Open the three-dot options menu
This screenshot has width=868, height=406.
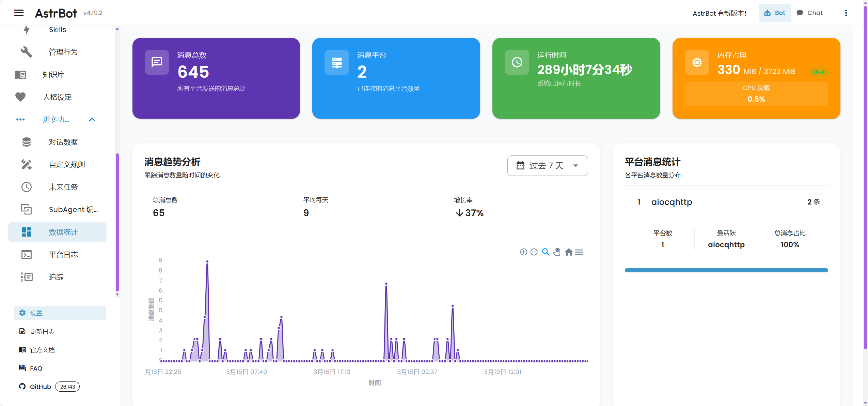(846, 13)
